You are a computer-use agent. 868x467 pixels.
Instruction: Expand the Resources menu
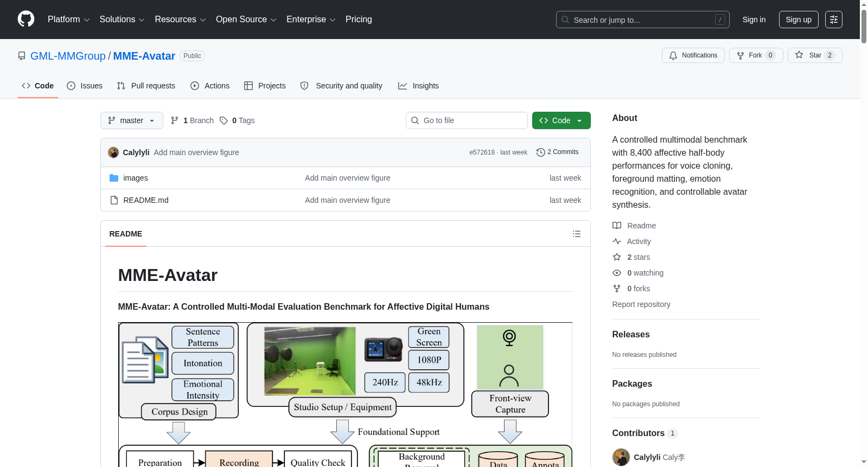[x=180, y=20]
